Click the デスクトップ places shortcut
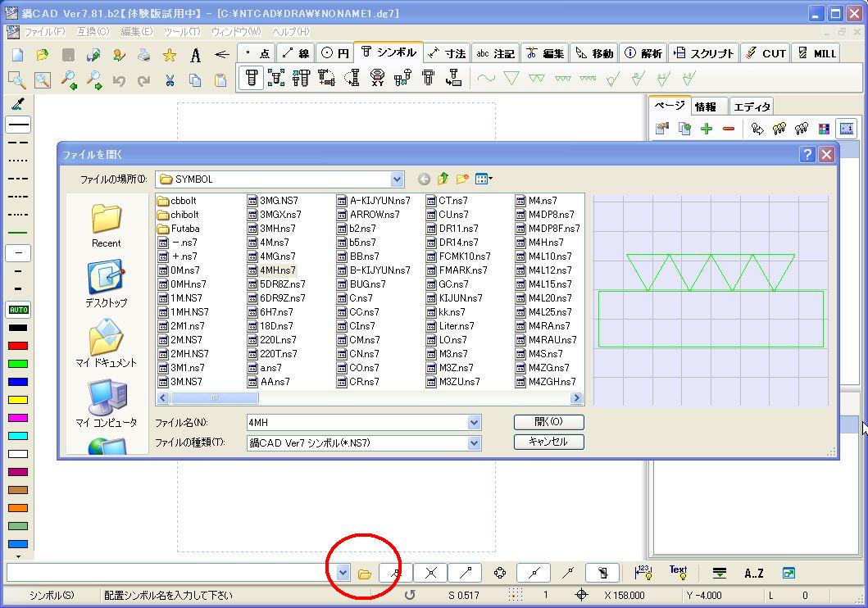868x608 pixels. pos(106,284)
